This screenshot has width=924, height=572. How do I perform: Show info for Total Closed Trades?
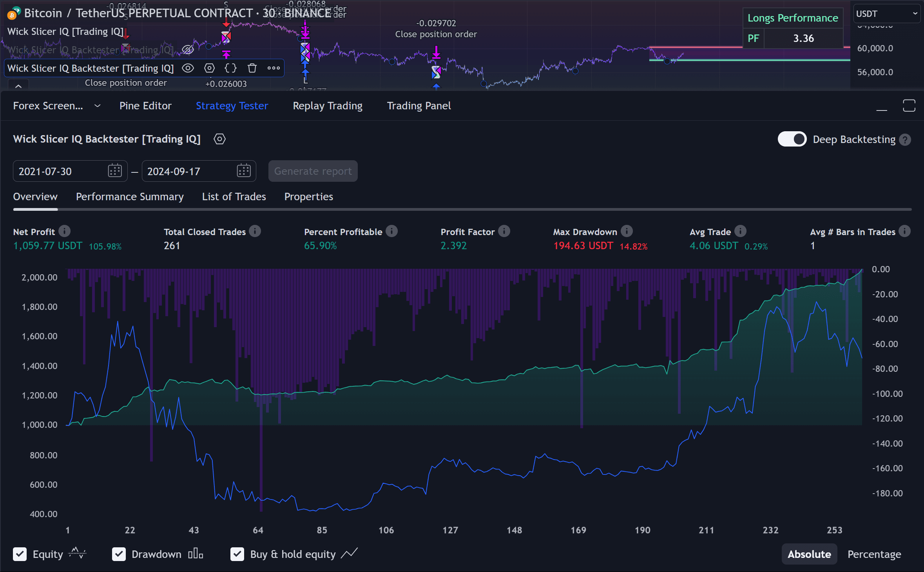(255, 232)
